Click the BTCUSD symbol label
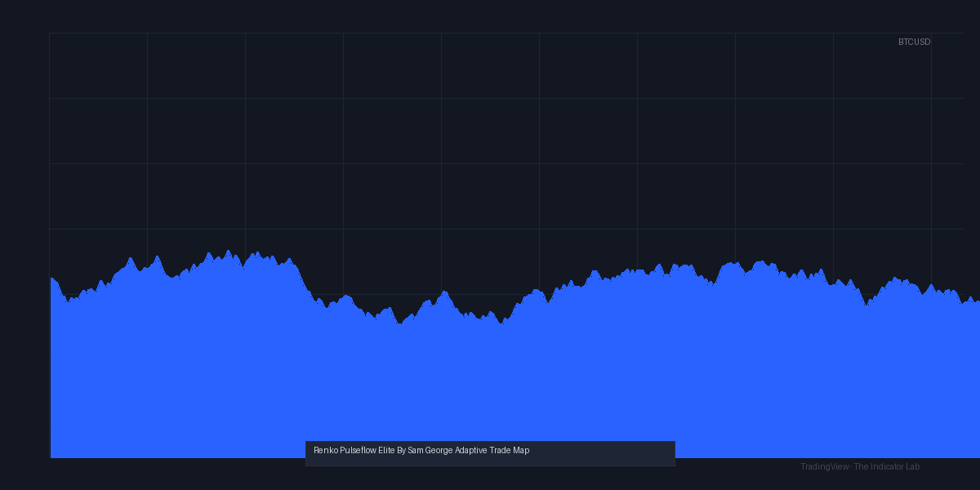The height and width of the screenshot is (490, 980). point(914,42)
